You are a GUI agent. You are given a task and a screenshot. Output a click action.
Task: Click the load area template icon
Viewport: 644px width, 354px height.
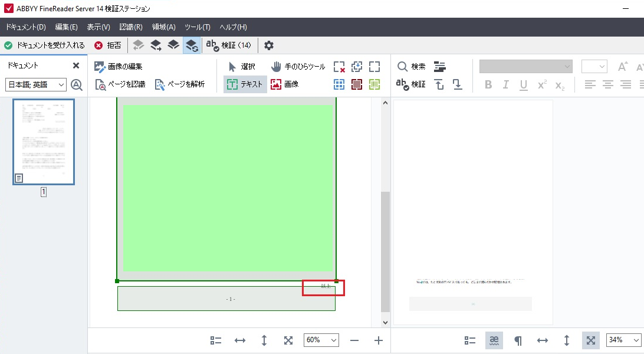coord(357,67)
